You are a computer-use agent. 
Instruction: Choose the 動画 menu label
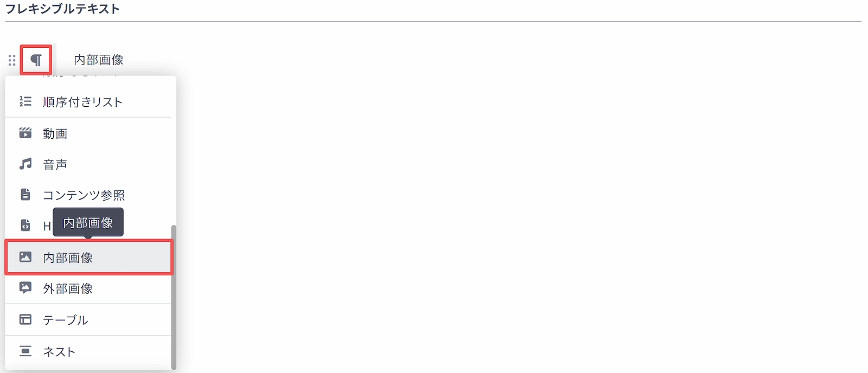point(55,133)
